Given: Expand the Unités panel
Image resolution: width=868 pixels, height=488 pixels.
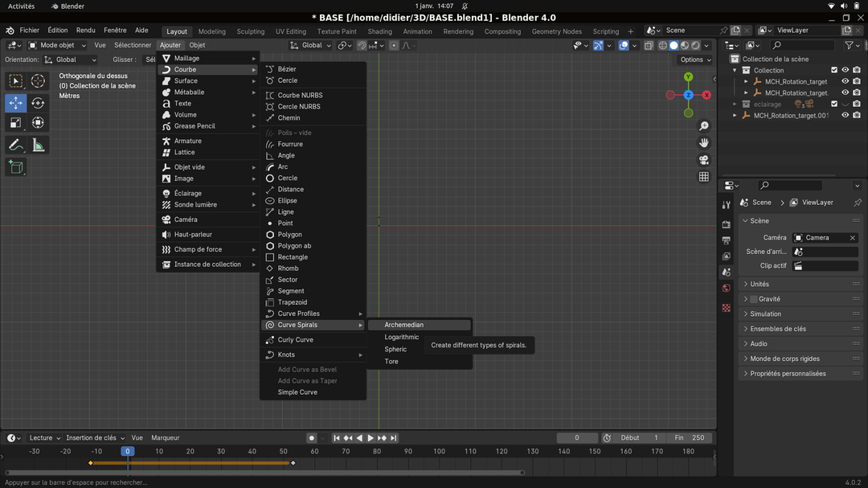Looking at the screenshot, I should point(759,284).
